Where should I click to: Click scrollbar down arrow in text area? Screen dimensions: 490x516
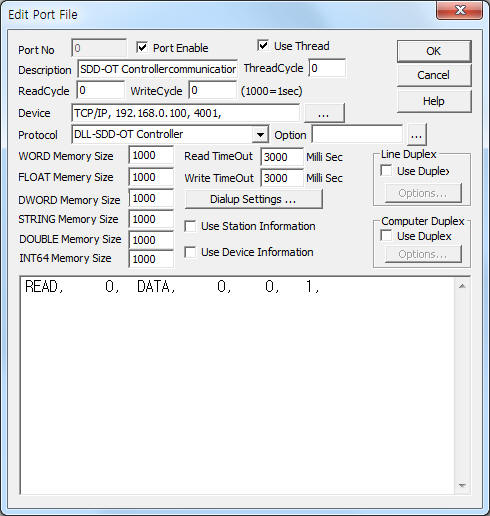pos(462,486)
